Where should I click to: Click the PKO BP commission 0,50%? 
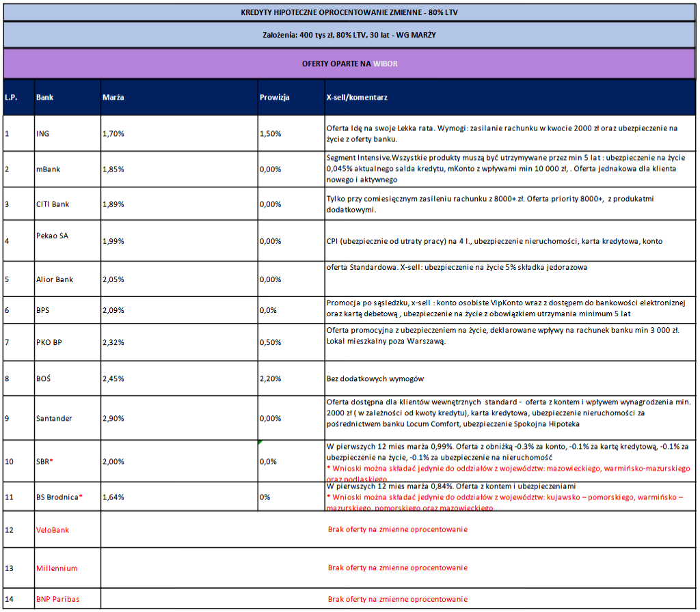[271, 342]
